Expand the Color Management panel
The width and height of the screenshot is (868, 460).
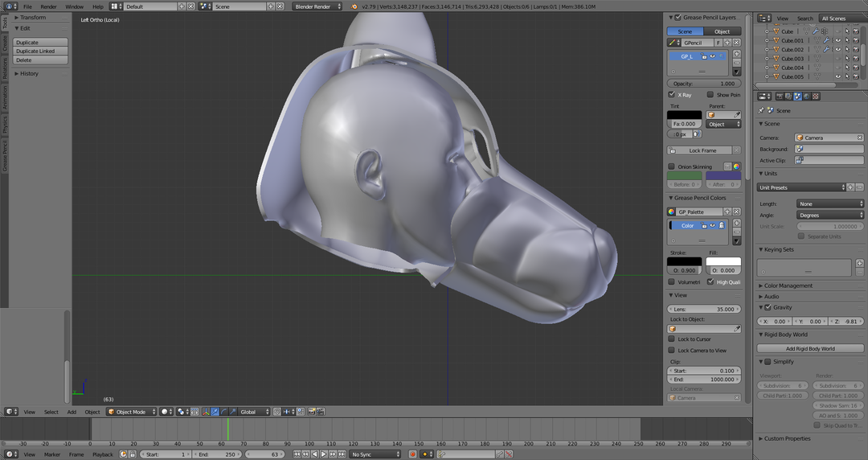coord(788,285)
